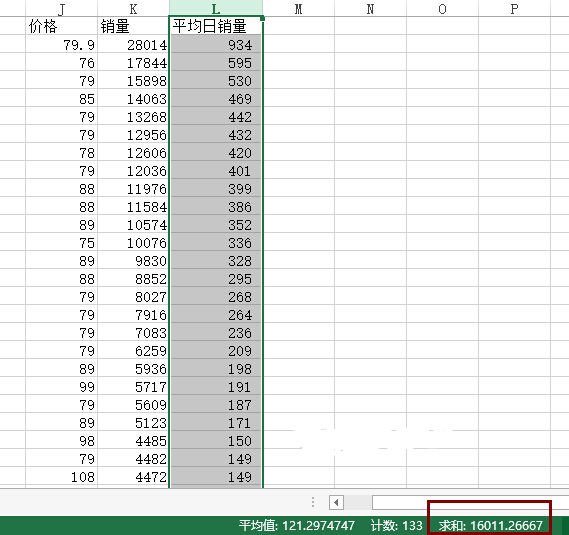
Task: Select column L header
Action: pyautogui.click(x=216, y=8)
